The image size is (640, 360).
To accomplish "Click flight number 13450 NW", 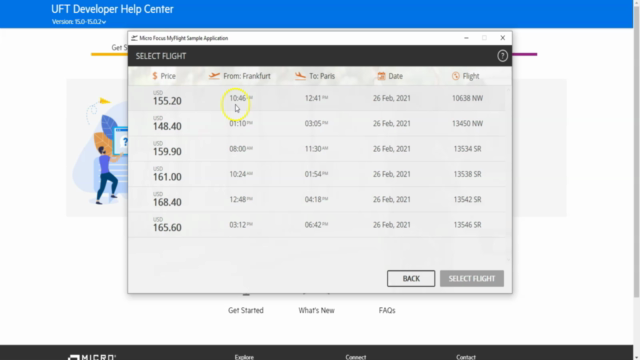I will (x=467, y=123).
